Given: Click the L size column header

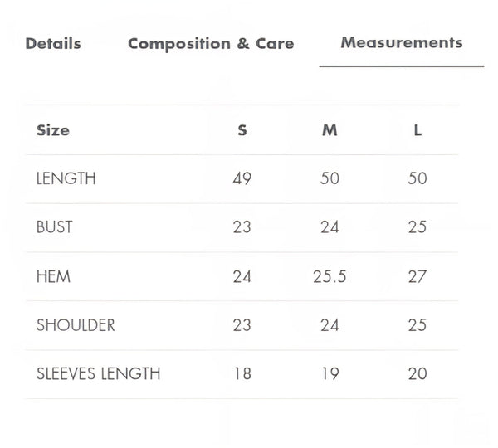Looking at the screenshot, I should coord(417,130).
